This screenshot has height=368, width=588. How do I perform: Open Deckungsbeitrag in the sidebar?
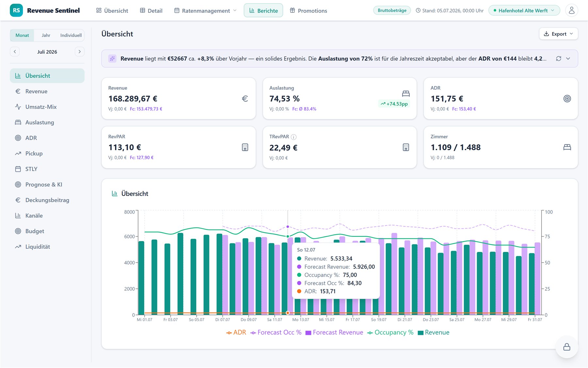[47, 200]
